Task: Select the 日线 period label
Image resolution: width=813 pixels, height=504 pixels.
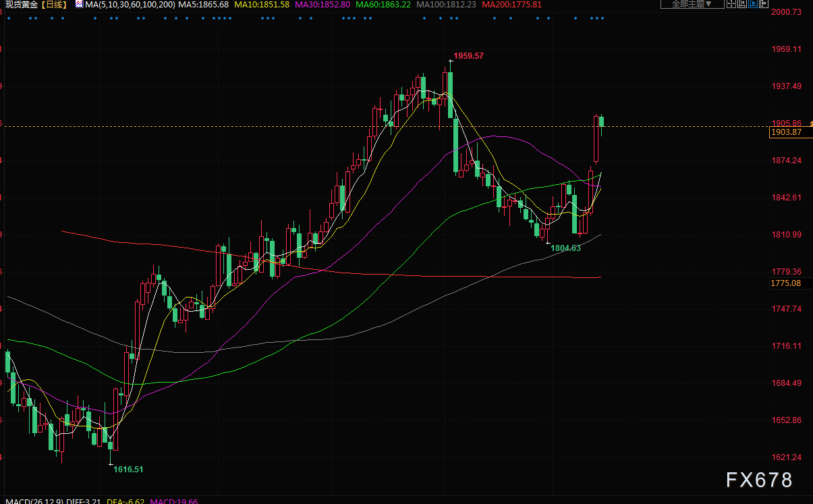Action: pyautogui.click(x=55, y=5)
